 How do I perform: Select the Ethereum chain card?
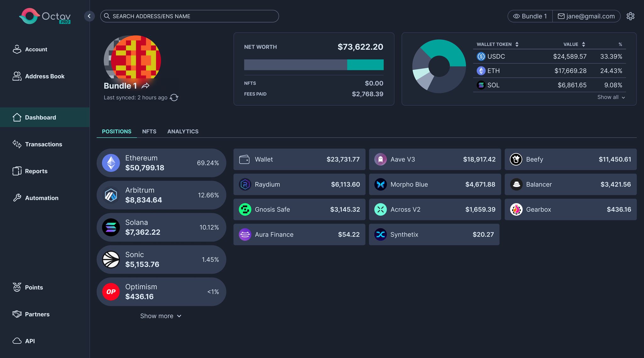pos(161,163)
